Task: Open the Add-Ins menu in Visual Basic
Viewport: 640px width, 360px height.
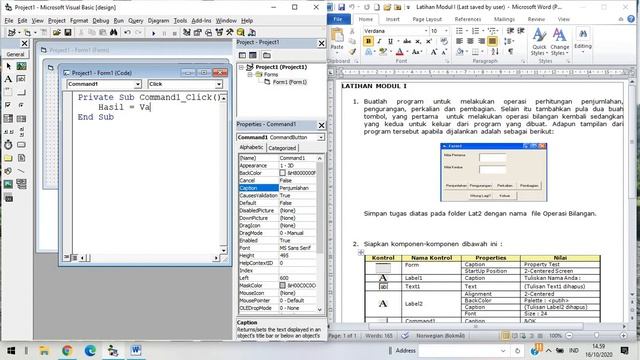Action: tap(201, 20)
